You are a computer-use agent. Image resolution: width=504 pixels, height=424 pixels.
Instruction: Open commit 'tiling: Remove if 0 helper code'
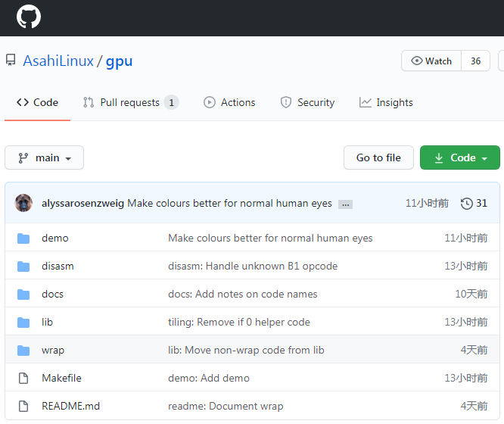pos(239,322)
